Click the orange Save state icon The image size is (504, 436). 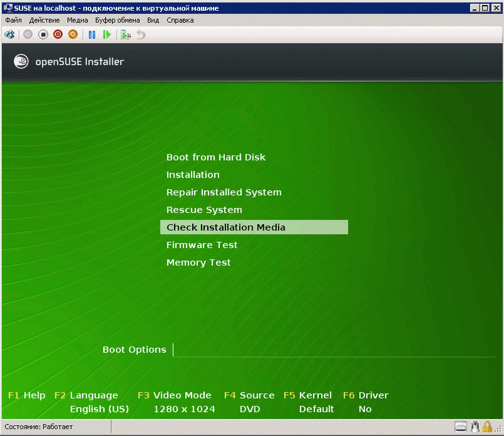pyautogui.click(x=73, y=35)
